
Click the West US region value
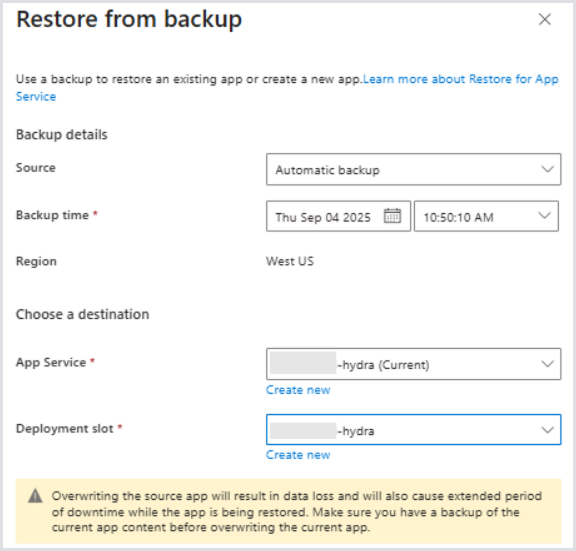290,261
